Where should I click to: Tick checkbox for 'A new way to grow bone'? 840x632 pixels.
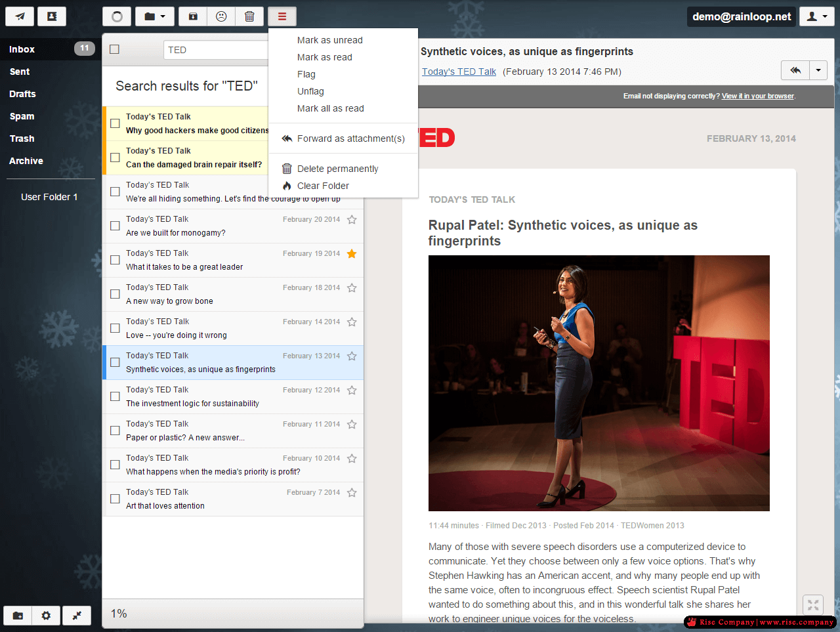tap(115, 294)
